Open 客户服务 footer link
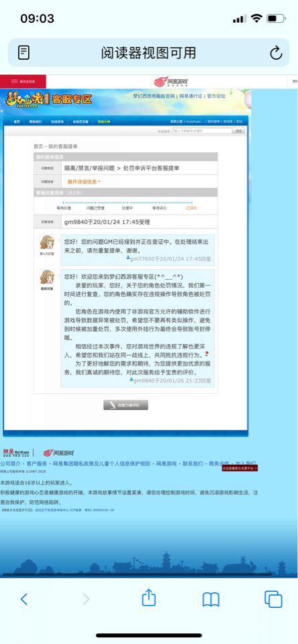Screen dimensions: 298x644 37,464
